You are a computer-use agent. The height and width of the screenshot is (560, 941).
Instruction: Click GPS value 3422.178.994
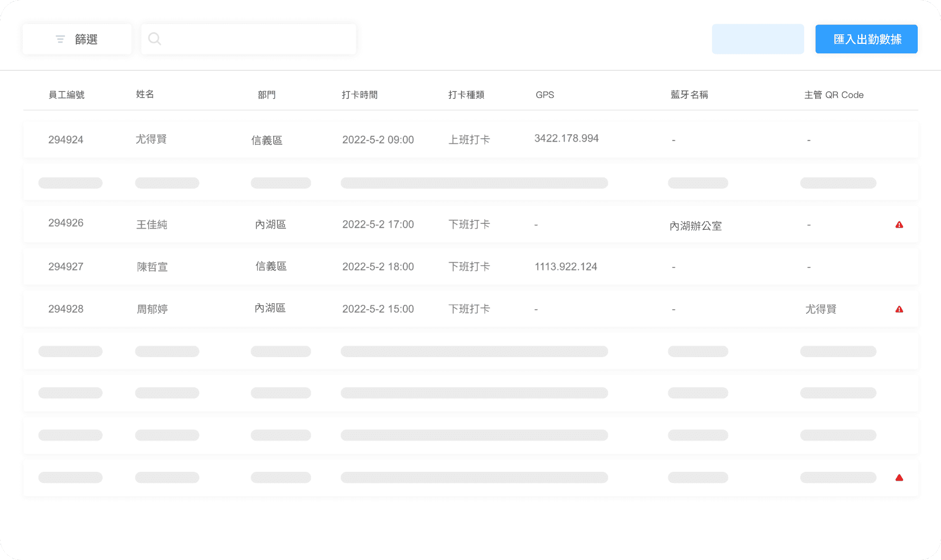pos(567,138)
